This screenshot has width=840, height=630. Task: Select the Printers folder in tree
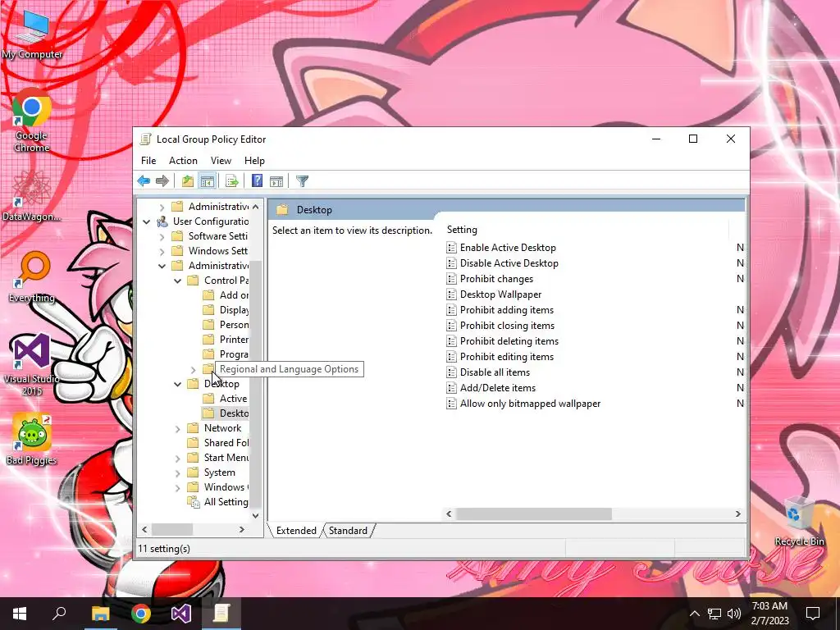pyautogui.click(x=226, y=339)
